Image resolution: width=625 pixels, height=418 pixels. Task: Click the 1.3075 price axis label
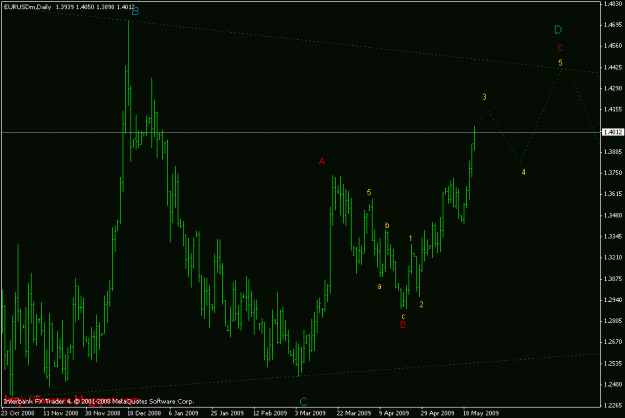tap(613, 279)
